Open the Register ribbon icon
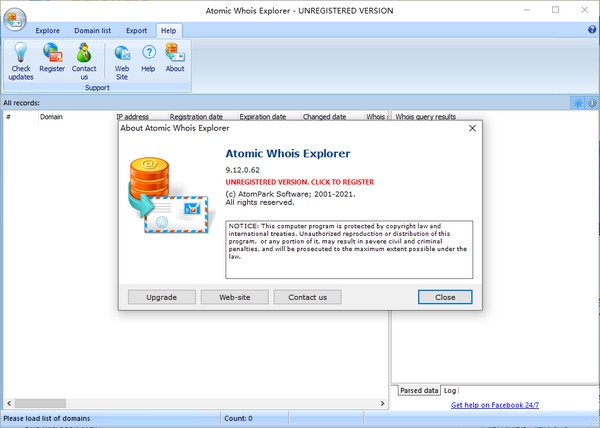The width and height of the screenshot is (600, 428). pyautogui.click(x=52, y=52)
